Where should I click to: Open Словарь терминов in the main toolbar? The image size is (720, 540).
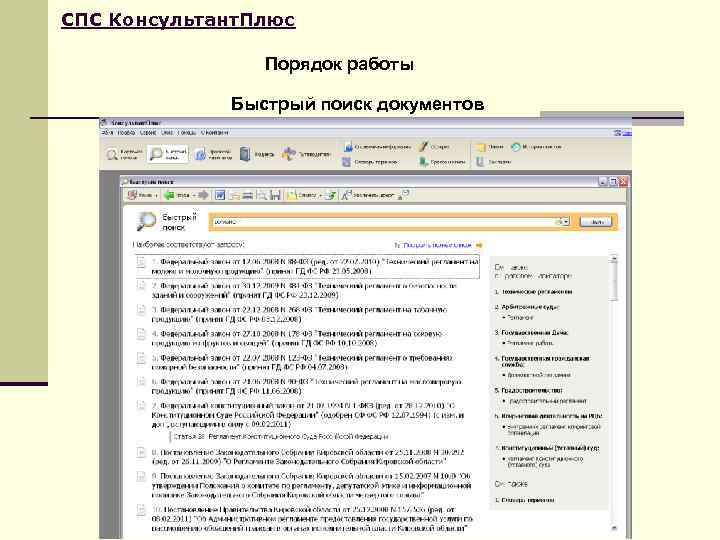[370, 162]
